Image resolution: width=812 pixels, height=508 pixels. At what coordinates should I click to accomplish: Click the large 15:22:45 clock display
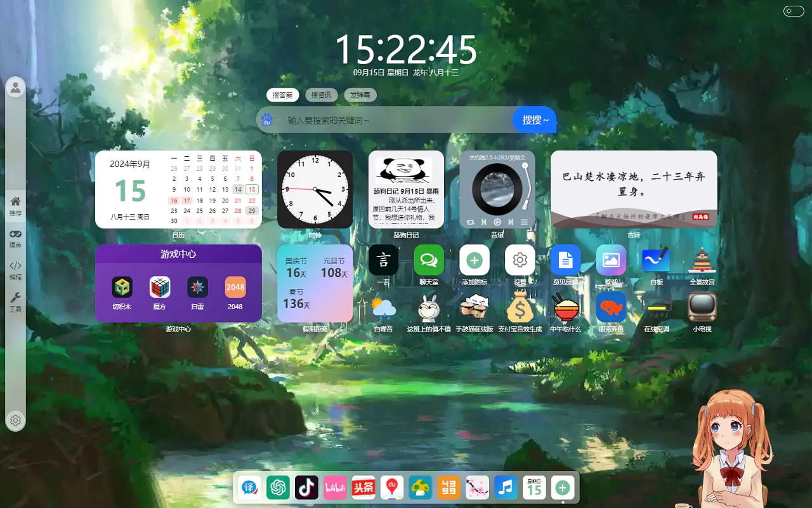click(406, 50)
